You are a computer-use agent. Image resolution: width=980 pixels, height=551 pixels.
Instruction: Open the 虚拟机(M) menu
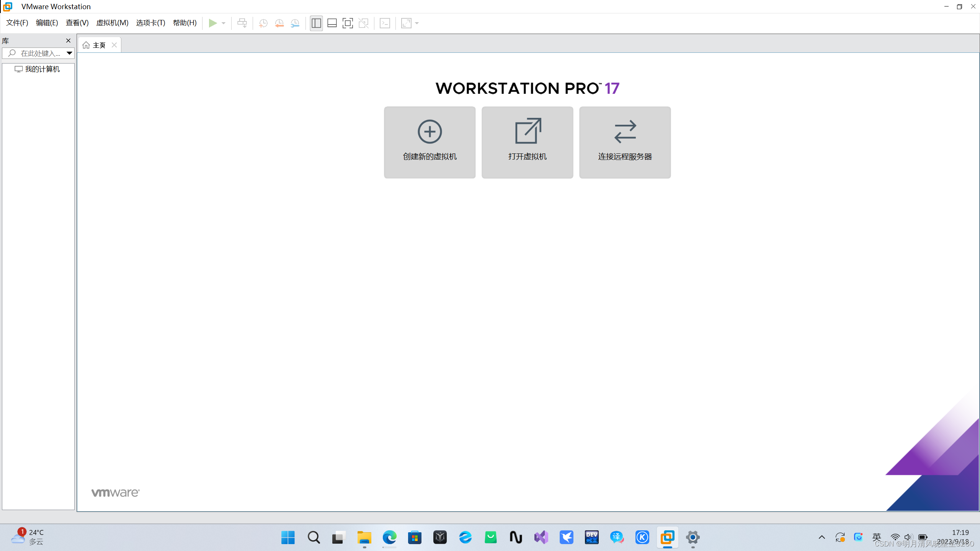[x=113, y=23]
